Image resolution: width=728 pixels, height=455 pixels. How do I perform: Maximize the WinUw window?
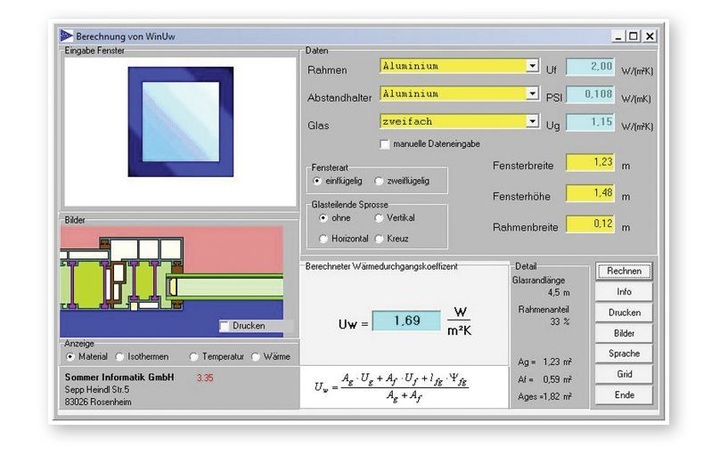(x=633, y=36)
